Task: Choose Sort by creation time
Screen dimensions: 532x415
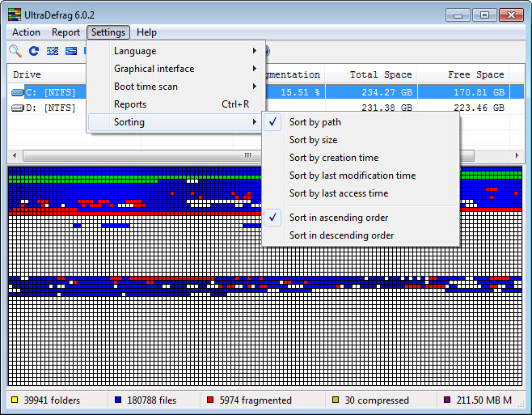Action: (361, 158)
